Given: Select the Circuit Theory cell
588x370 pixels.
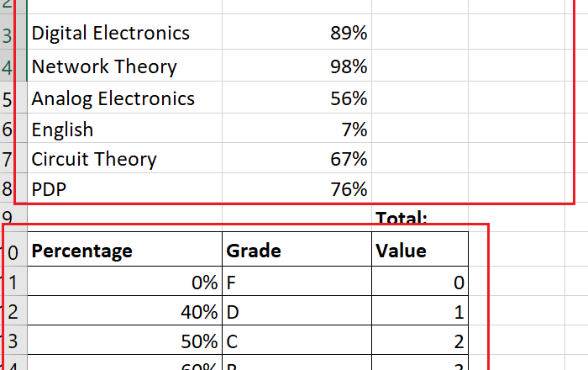Looking at the screenshot, I should pyautogui.click(x=94, y=160).
